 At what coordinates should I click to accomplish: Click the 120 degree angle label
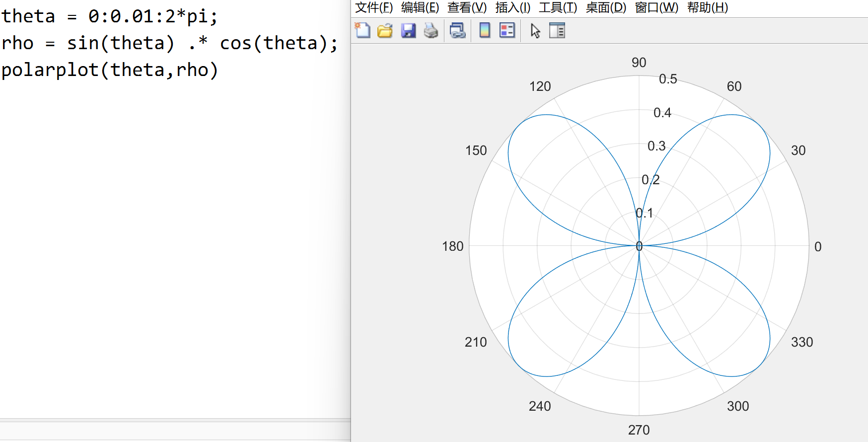[540, 86]
